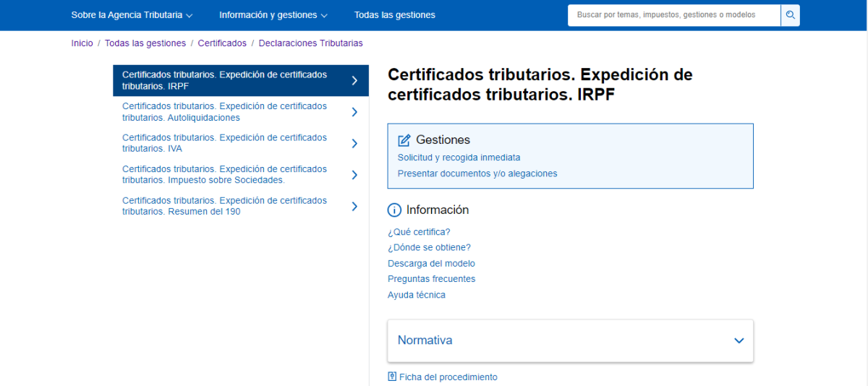The height and width of the screenshot is (386, 868).
Task: Click the chevron arrow beside the Autoliquidaciones item
Action: coord(354,112)
